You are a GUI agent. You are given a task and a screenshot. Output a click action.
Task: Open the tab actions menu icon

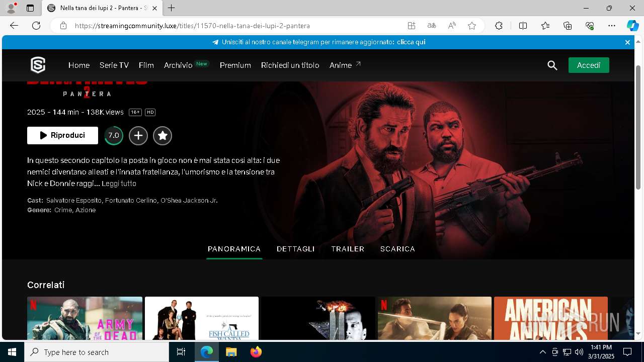click(x=30, y=8)
